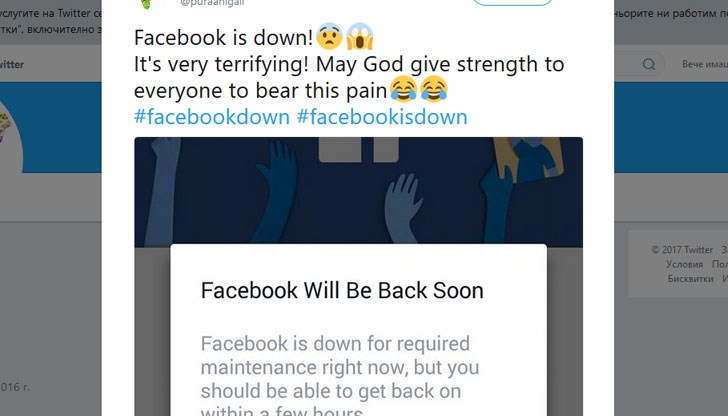This screenshot has height=416, width=728.
Task: Click the fearful face emoji
Action: point(330,37)
